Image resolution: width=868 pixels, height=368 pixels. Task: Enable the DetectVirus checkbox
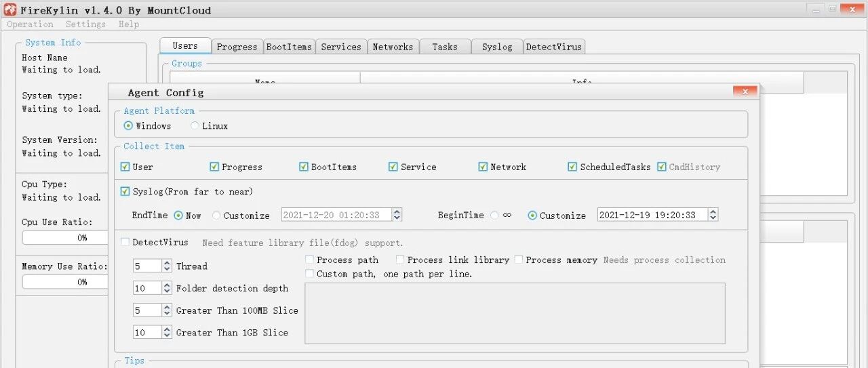pyautogui.click(x=125, y=243)
